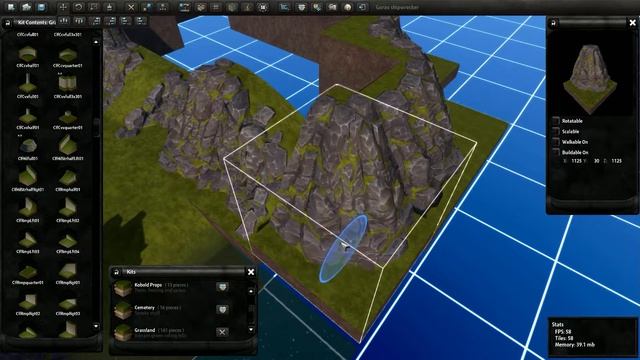Image resolution: width=640 pixels, height=360 pixels.
Task: Click the Kits list scroll down arrow
Action: point(251,329)
